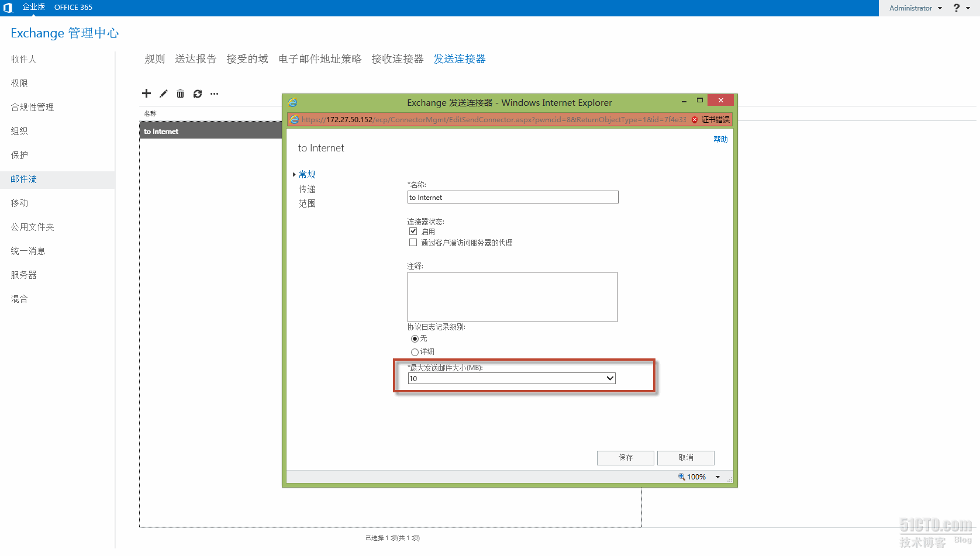Select the to Internet connector row

pos(211,131)
